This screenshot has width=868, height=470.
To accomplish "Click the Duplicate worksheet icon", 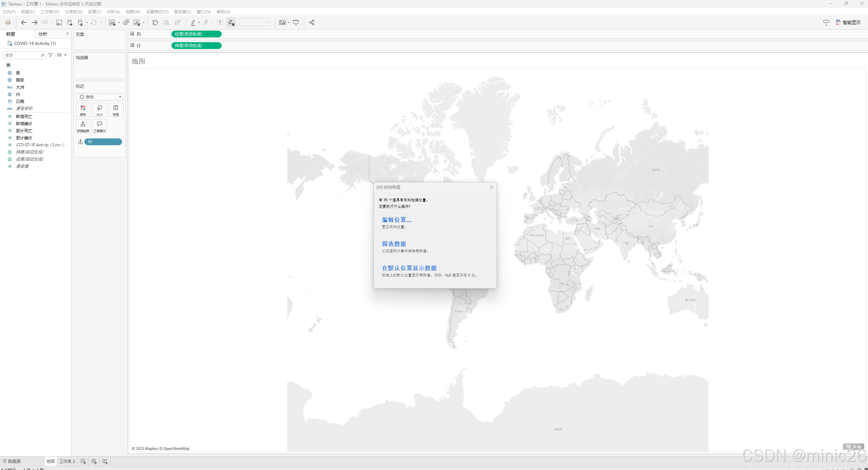I will pyautogui.click(x=126, y=22).
